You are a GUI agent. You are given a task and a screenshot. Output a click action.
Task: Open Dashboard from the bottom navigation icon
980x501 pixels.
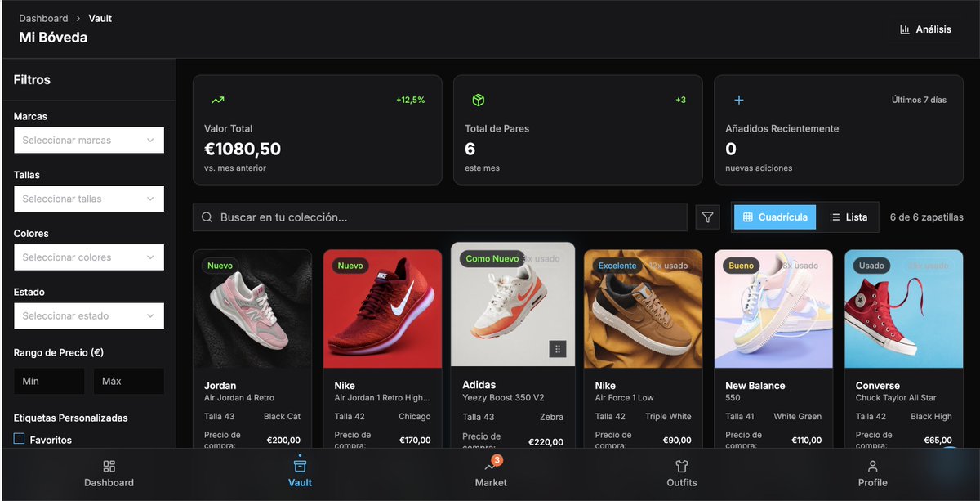[109, 466]
